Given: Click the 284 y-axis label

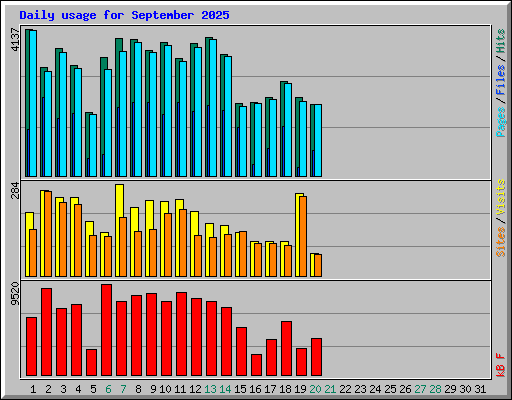Looking at the screenshot, I should 15,190.
